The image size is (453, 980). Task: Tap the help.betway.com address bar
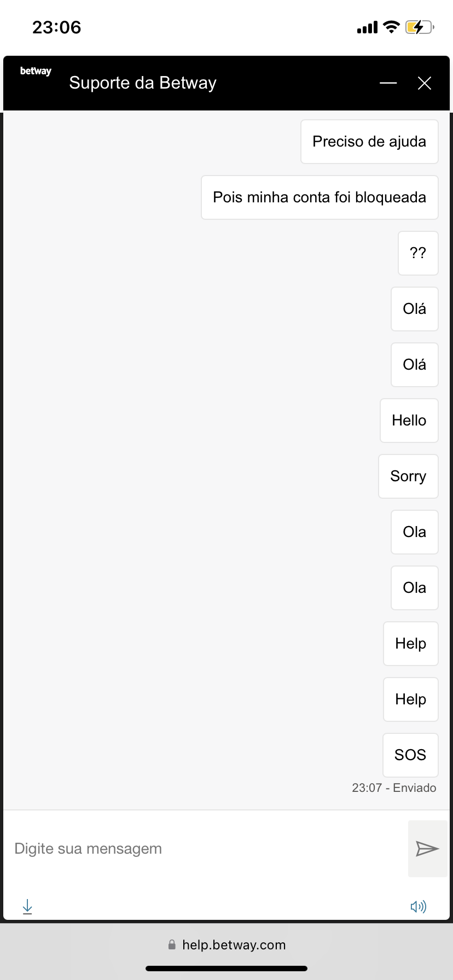[x=226, y=945]
